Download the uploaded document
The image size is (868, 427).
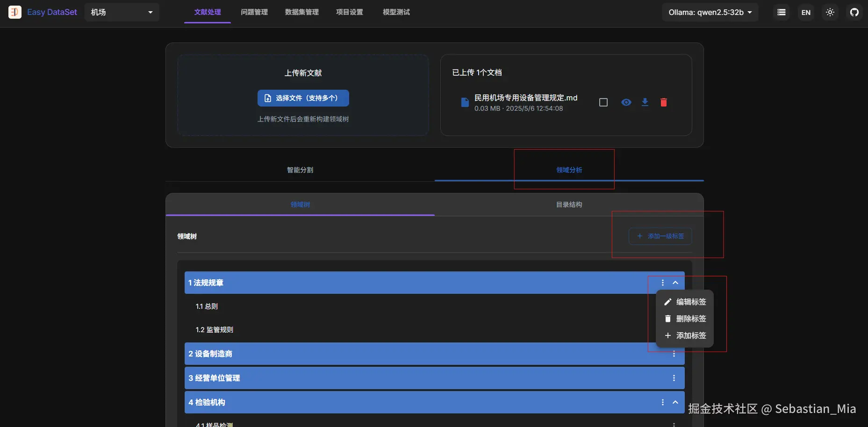tap(645, 102)
